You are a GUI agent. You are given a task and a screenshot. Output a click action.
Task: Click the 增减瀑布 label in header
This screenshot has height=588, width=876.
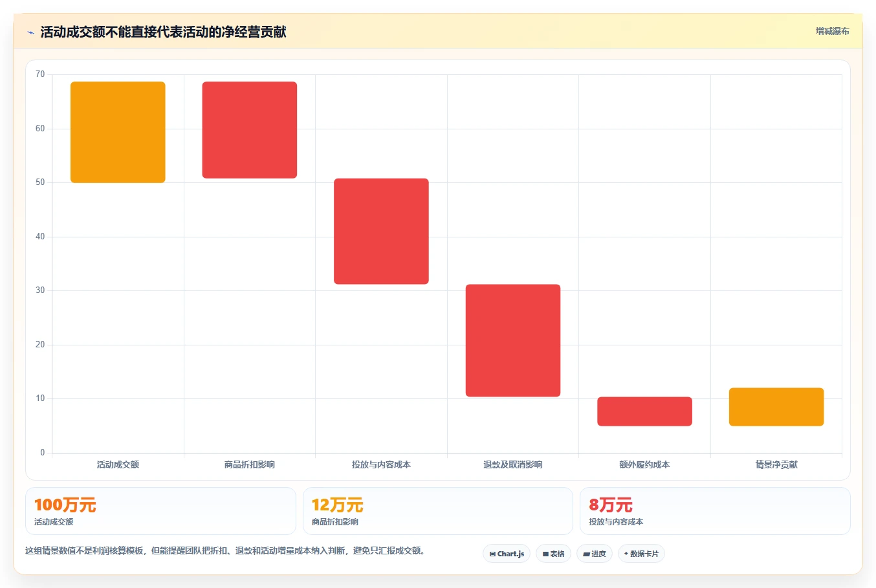click(x=832, y=31)
